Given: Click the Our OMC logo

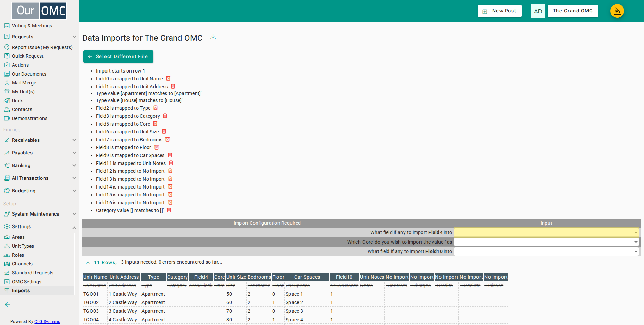Looking at the screenshot, I should tap(39, 11).
